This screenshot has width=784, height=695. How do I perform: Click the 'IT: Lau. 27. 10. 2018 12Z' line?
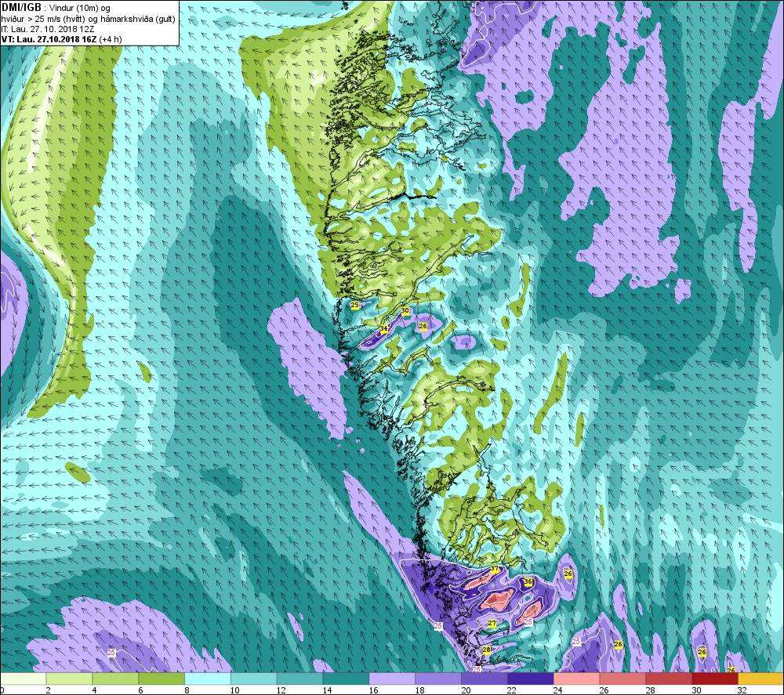[48, 29]
